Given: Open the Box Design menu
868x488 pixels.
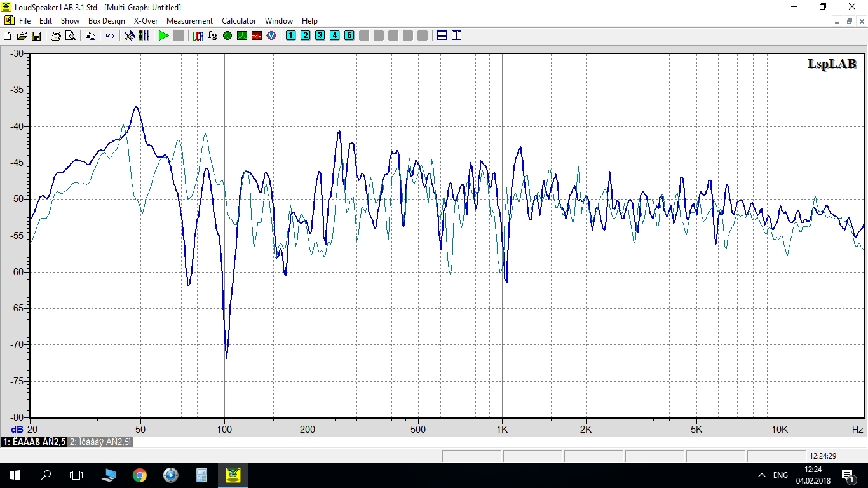Looking at the screenshot, I should pos(106,21).
